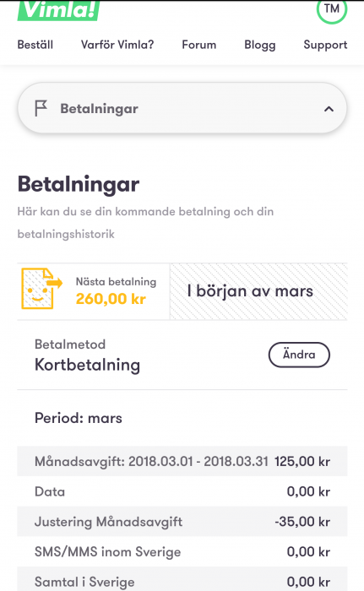Click the Vimla! logo
Viewport: 364px width, 591px height.
(x=58, y=10)
